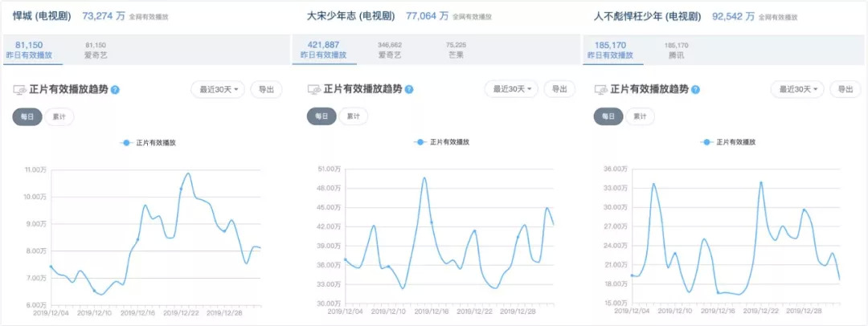Click help icon beside 大宋少年志 trend title
The width and height of the screenshot is (868, 326).
[408, 90]
